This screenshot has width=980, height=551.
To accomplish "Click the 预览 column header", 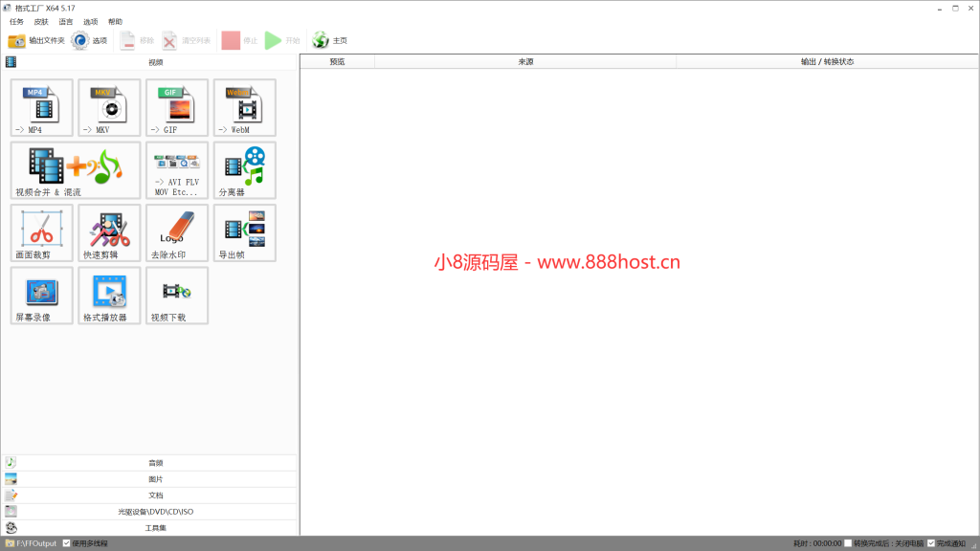I will 338,62.
